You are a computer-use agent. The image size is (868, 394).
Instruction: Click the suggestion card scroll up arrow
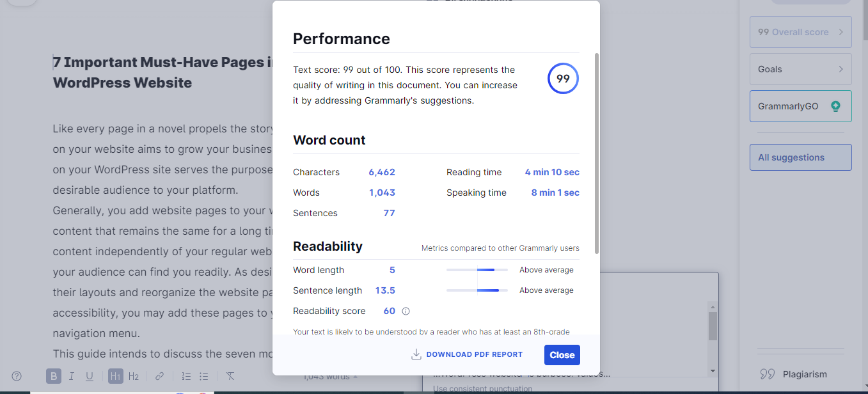[x=713, y=307]
